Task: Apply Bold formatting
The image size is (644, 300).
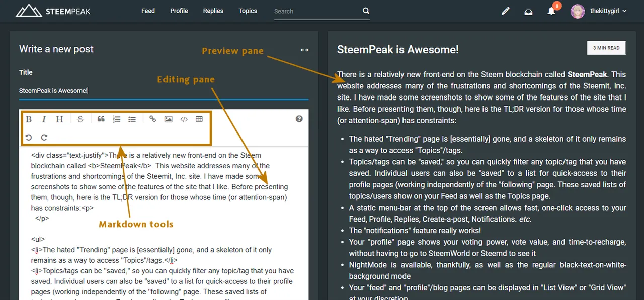Action: (29, 119)
